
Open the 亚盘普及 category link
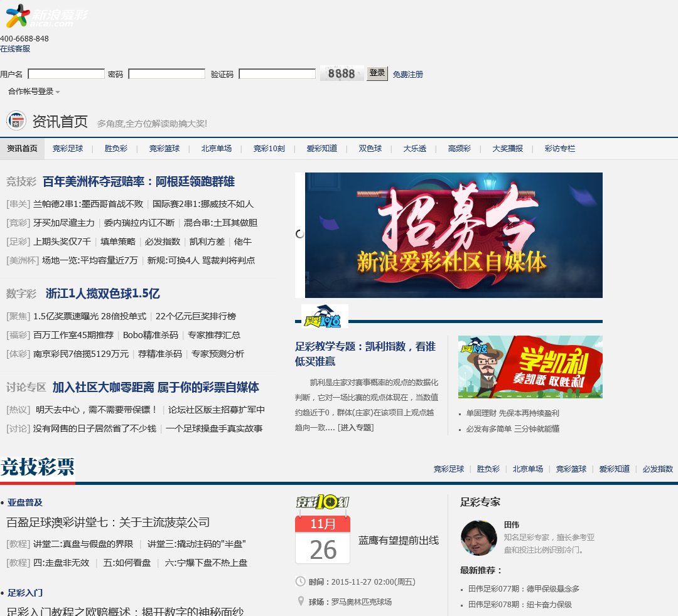pos(24,502)
